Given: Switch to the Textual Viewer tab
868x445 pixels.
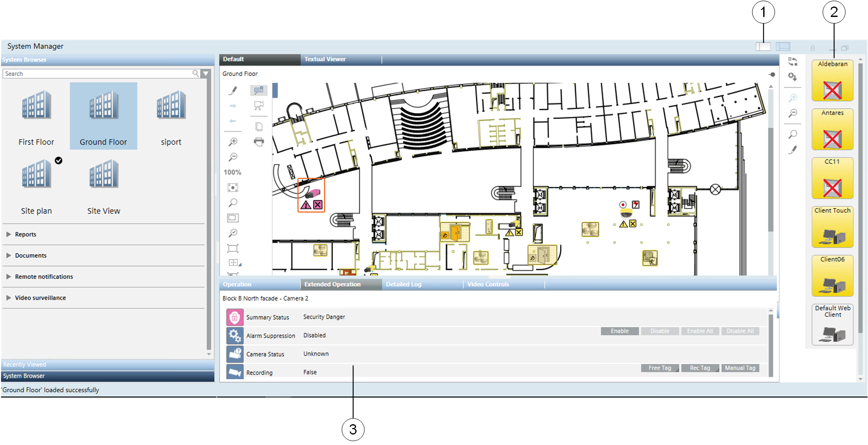Looking at the screenshot, I should (x=325, y=59).
